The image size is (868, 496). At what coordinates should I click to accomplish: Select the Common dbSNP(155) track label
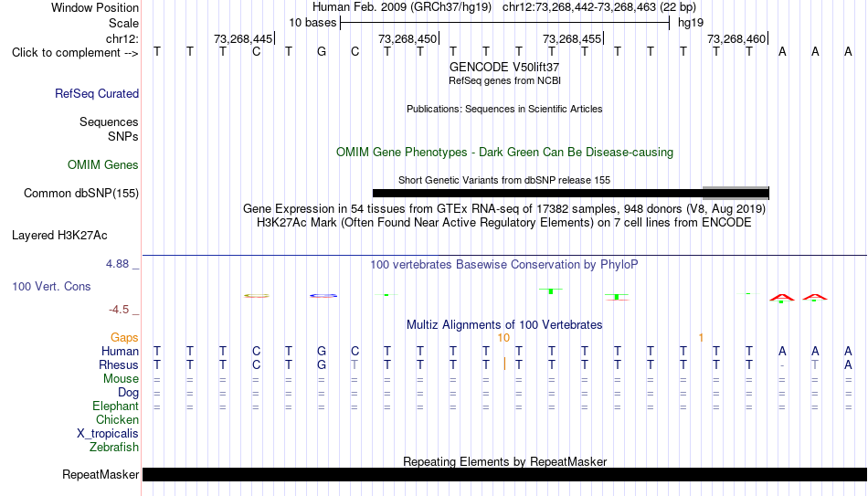[x=80, y=194]
